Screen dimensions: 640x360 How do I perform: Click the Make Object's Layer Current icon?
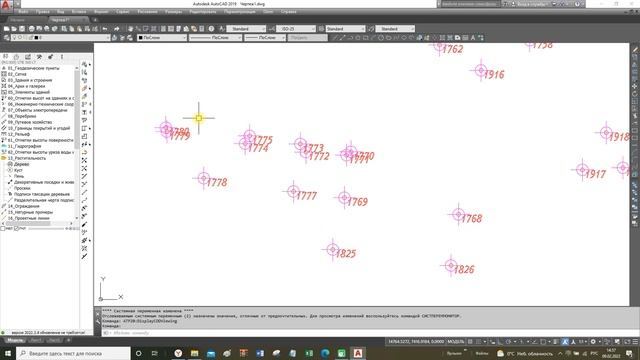(114, 38)
